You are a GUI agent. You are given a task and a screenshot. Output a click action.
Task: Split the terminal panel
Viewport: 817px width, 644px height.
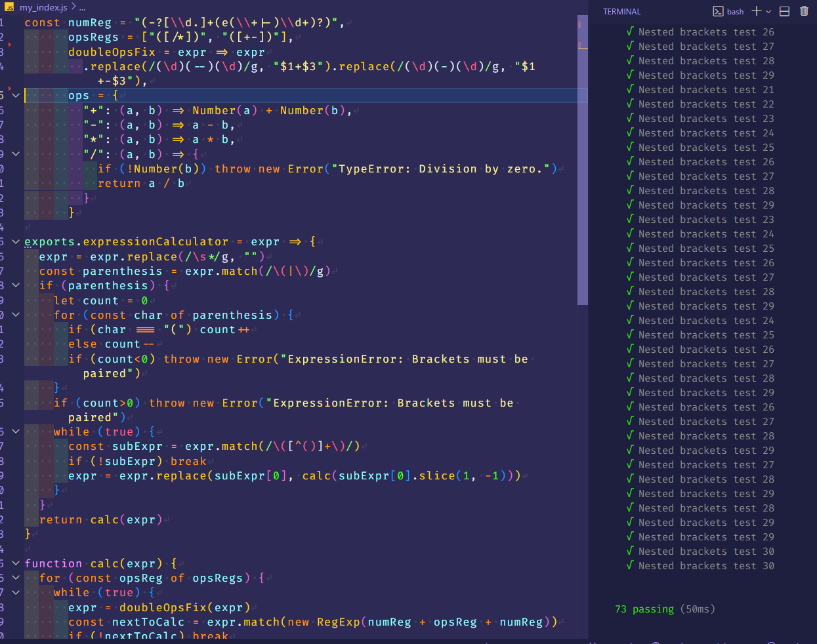coord(784,11)
